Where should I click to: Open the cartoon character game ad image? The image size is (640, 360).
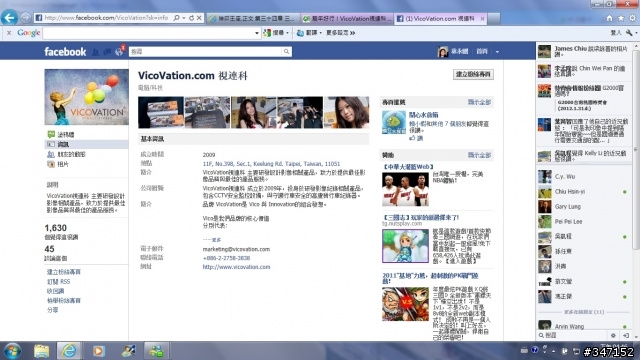(405, 246)
